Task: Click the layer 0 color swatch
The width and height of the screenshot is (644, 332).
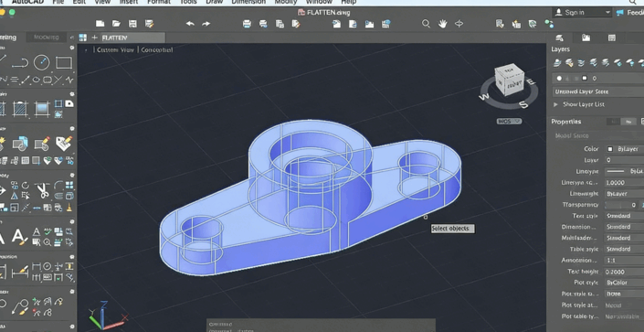Action: (x=585, y=78)
